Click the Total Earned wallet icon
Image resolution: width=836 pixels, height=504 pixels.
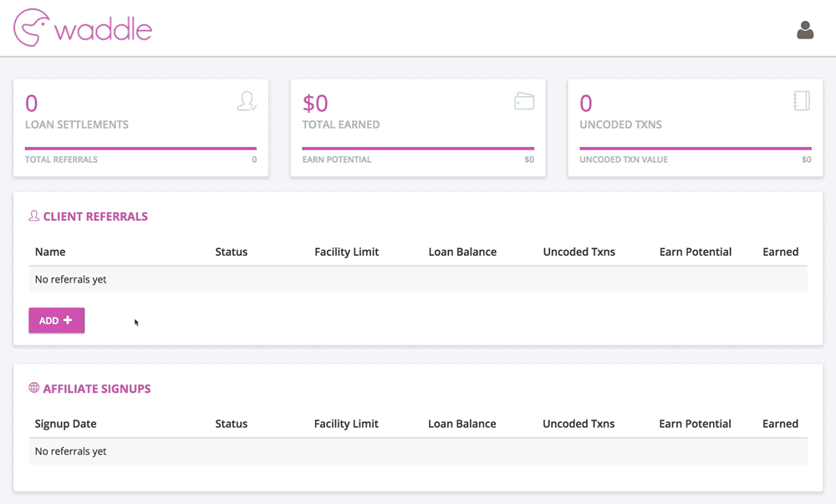pyautogui.click(x=524, y=100)
